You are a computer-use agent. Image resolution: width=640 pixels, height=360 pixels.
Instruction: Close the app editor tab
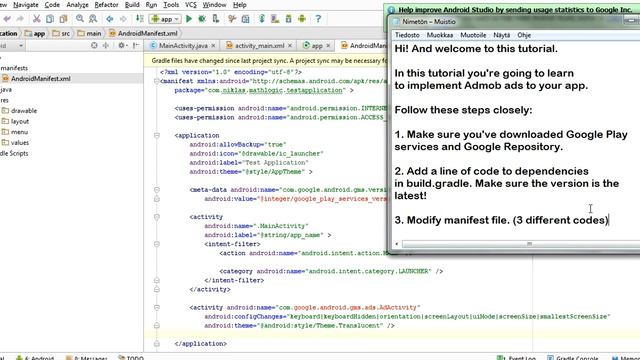(x=328, y=46)
